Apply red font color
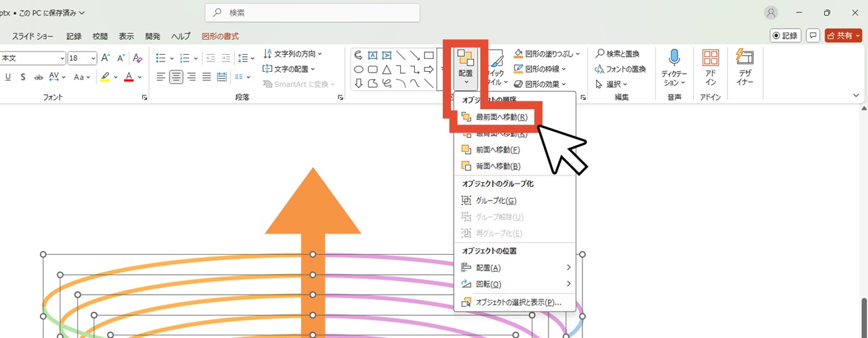This screenshot has height=338, width=868. tap(128, 77)
